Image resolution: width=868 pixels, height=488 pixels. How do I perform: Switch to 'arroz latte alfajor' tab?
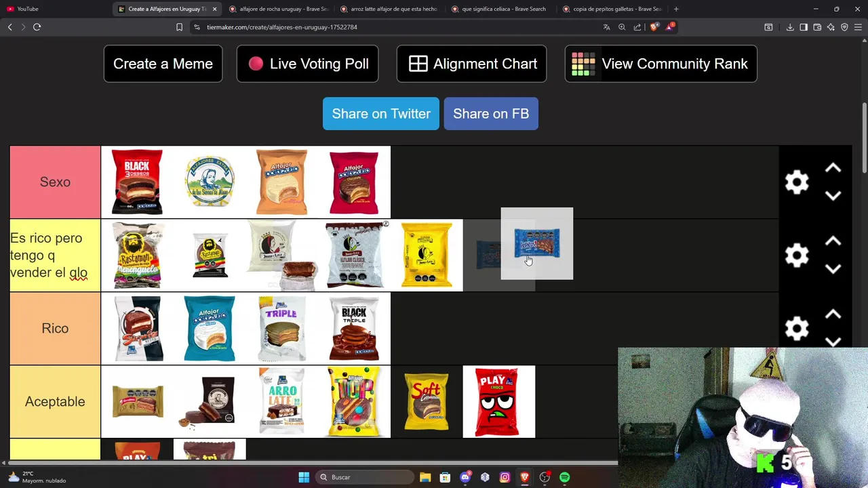point(389,9)
